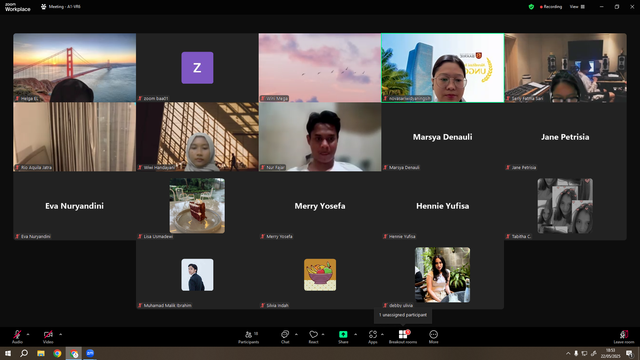Expand apps options arrow beside Apps

tap(382, 334)
